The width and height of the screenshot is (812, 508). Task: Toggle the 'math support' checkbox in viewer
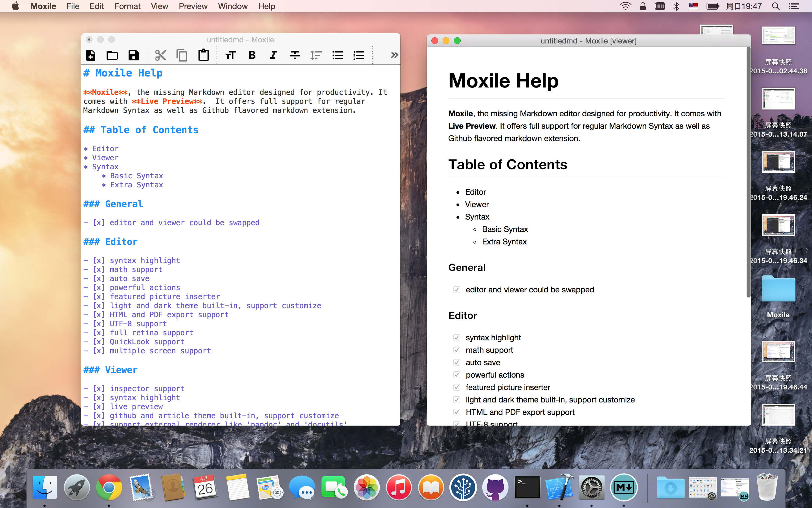[457, 350]
